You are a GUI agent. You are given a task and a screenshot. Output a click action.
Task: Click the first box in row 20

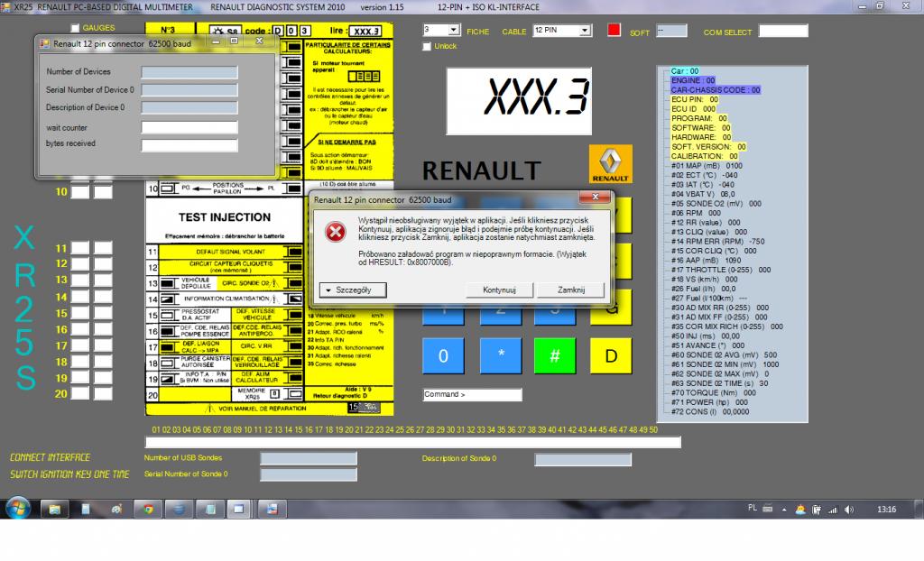79,393
